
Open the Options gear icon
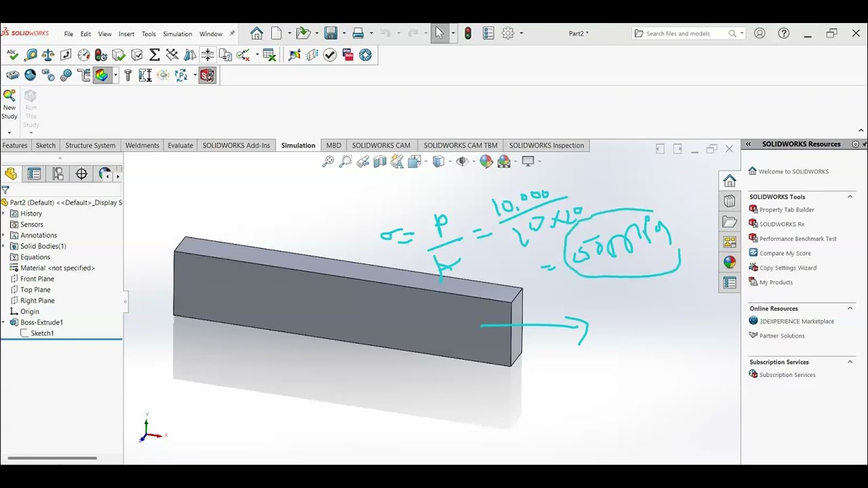[508, 33]
